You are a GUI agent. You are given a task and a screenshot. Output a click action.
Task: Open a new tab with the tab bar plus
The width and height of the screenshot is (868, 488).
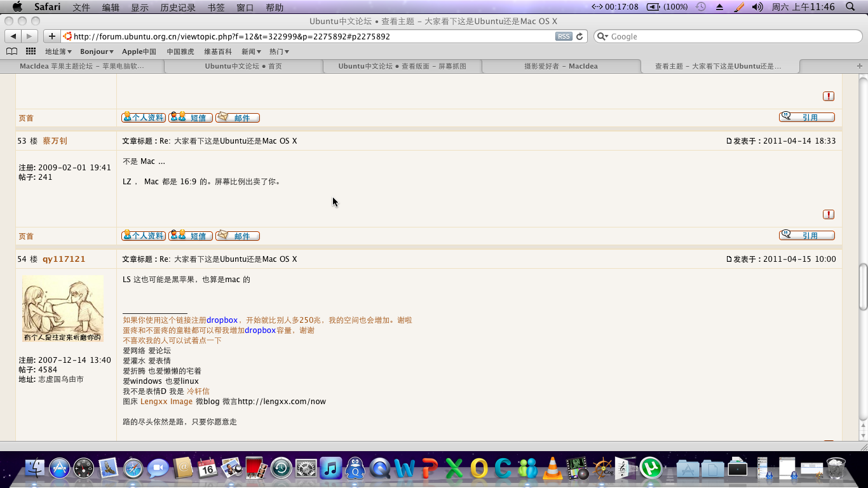860,66
